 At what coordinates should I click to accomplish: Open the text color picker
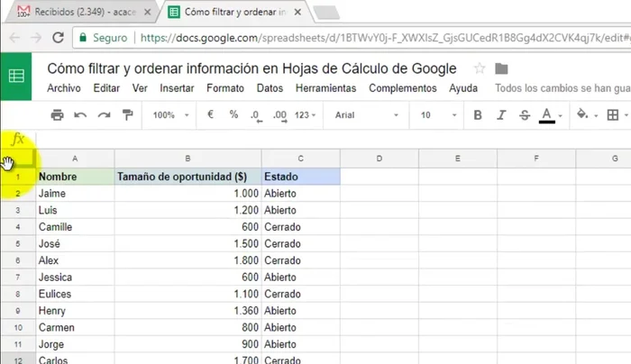[547, 115]
